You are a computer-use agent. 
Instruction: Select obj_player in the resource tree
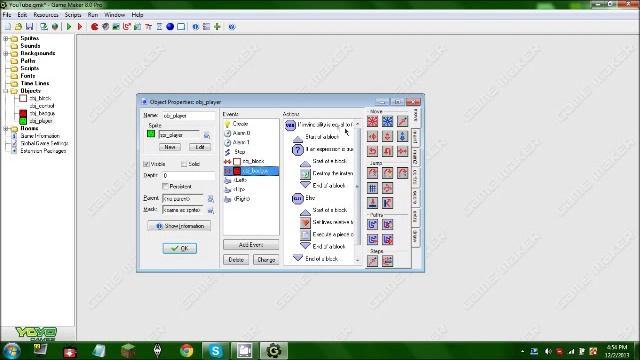pos(40,121)
